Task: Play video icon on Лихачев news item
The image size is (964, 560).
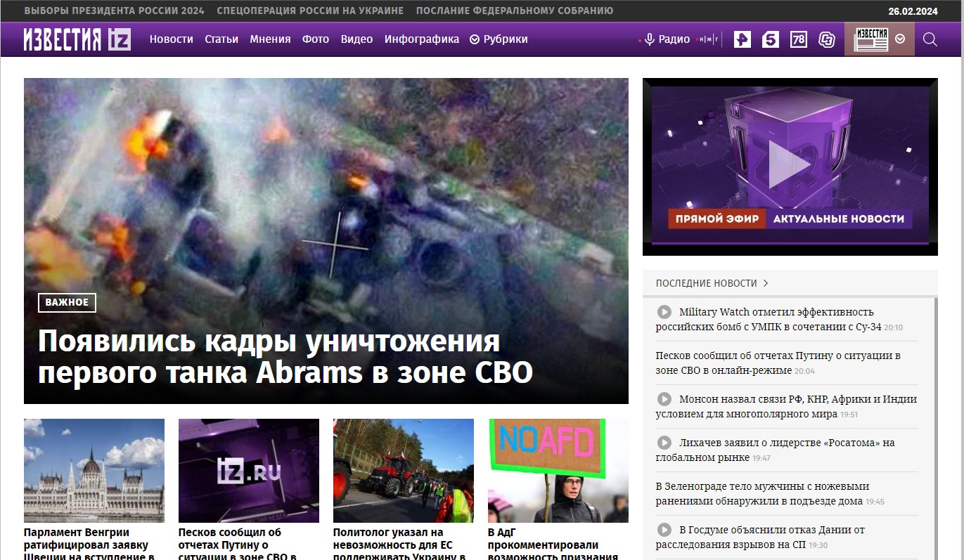Action: (x=664, y=443)
